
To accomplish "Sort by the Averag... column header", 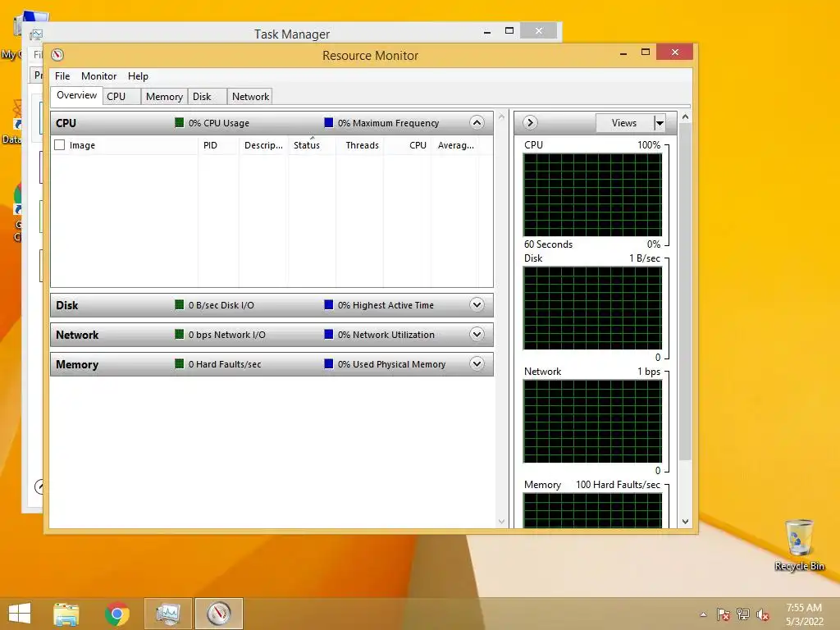I will pyautogui.click(x=454, y=145).
